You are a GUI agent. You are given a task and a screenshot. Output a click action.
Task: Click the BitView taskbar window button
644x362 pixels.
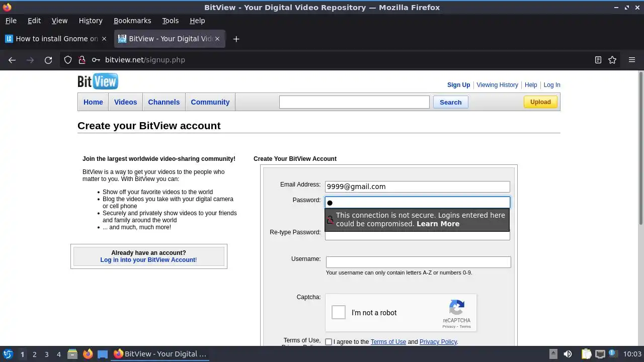(x=160, y=354)
